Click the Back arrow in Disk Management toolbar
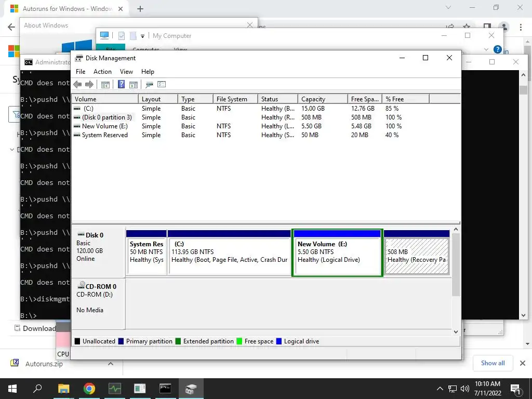The image size is (532, 399). (x=77, y=85)
